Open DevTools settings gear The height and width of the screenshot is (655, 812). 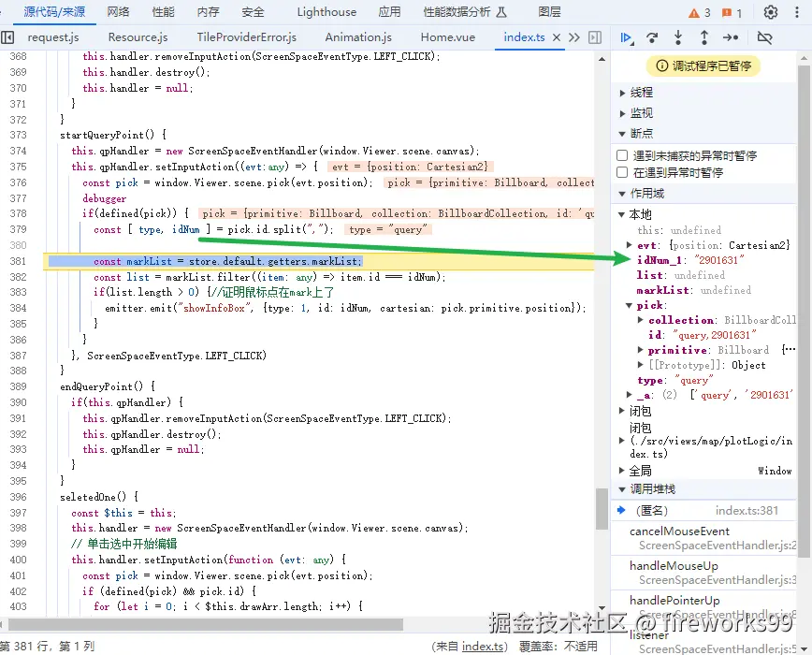click(x=771, y=12)
